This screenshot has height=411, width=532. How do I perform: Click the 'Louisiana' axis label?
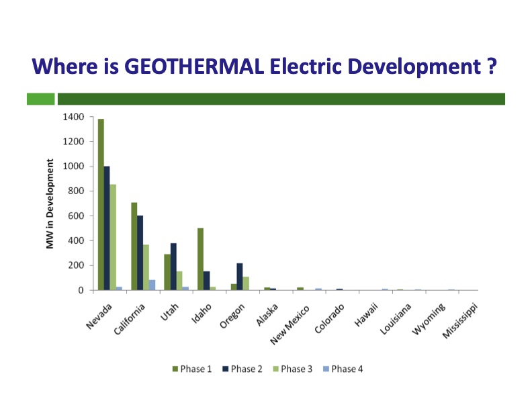pyautogui.click(x=395, y=319)
